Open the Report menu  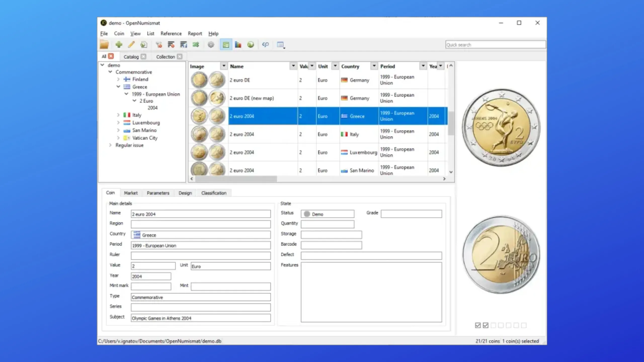(195, 33)
